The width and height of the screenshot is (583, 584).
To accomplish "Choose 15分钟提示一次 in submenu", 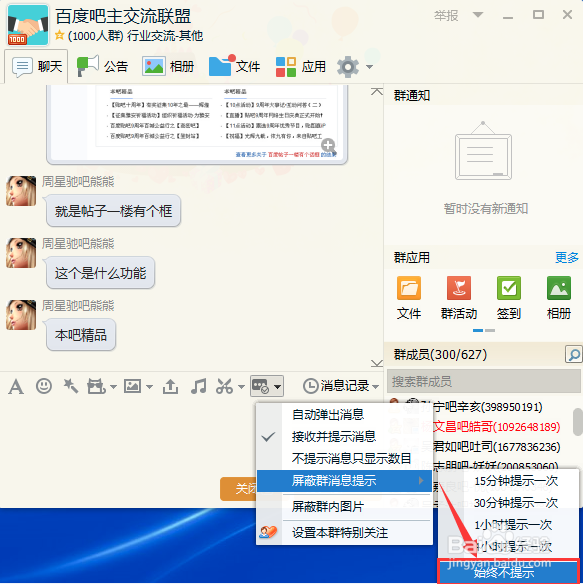I will [x=509, y=481].
